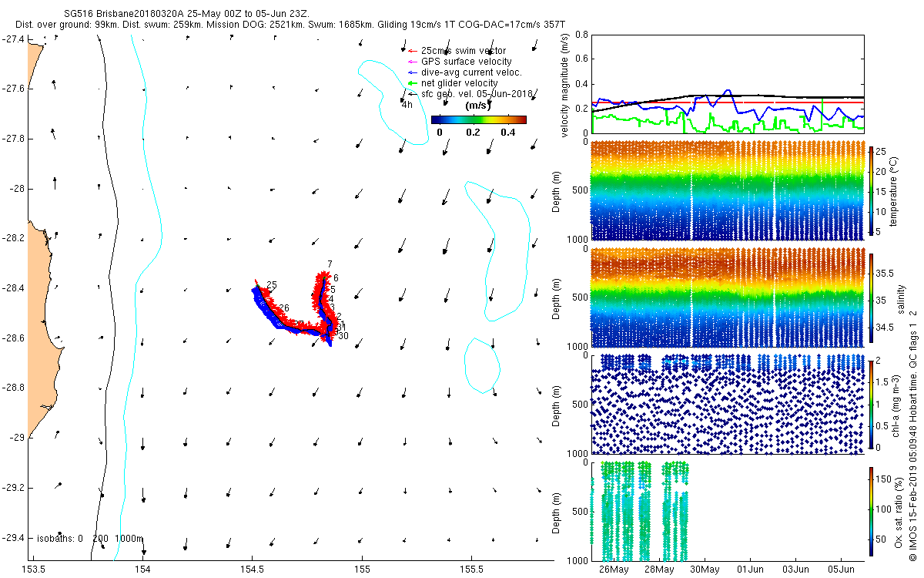Viewport: 924px width, 578px height.
Task: Click the green net glider velocity legend arrow
Action: (x=412, y=83)
